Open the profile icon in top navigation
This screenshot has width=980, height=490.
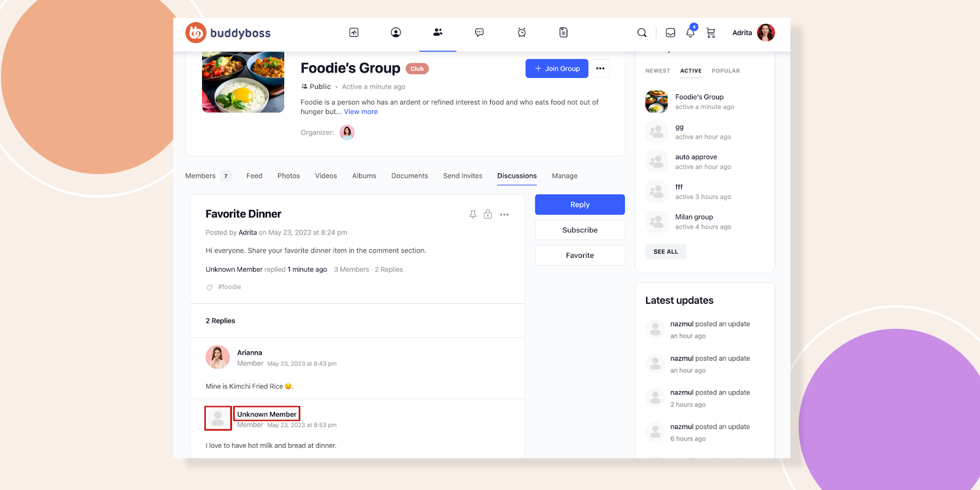tap(396, 32)
